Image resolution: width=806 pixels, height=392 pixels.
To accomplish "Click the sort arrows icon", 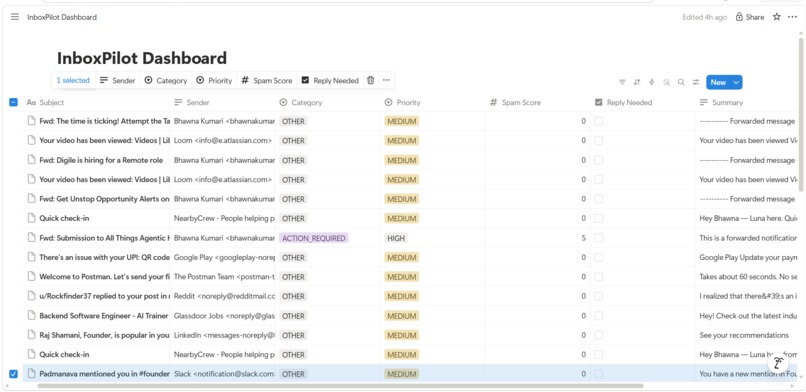I will click(637, 82).
